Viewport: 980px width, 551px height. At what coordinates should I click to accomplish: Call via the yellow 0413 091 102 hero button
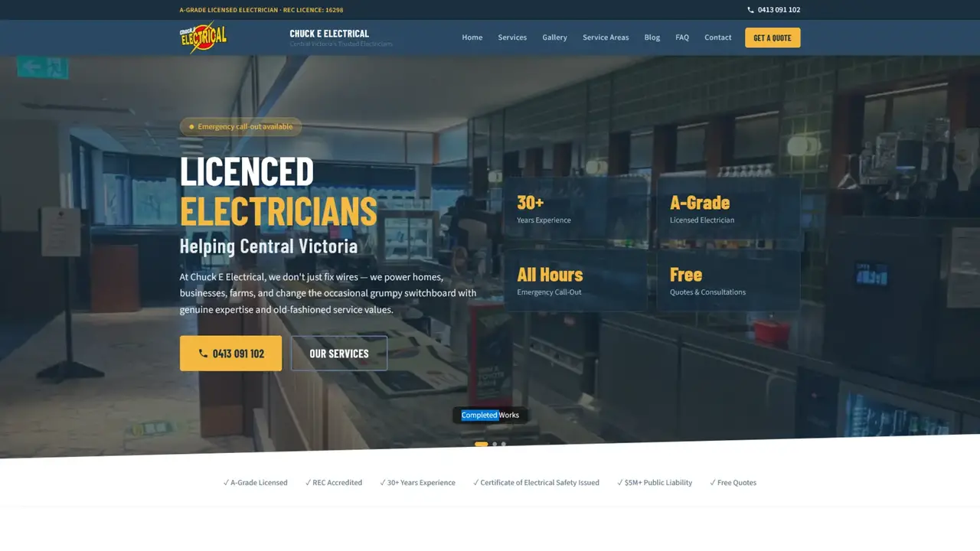(230, 354)
